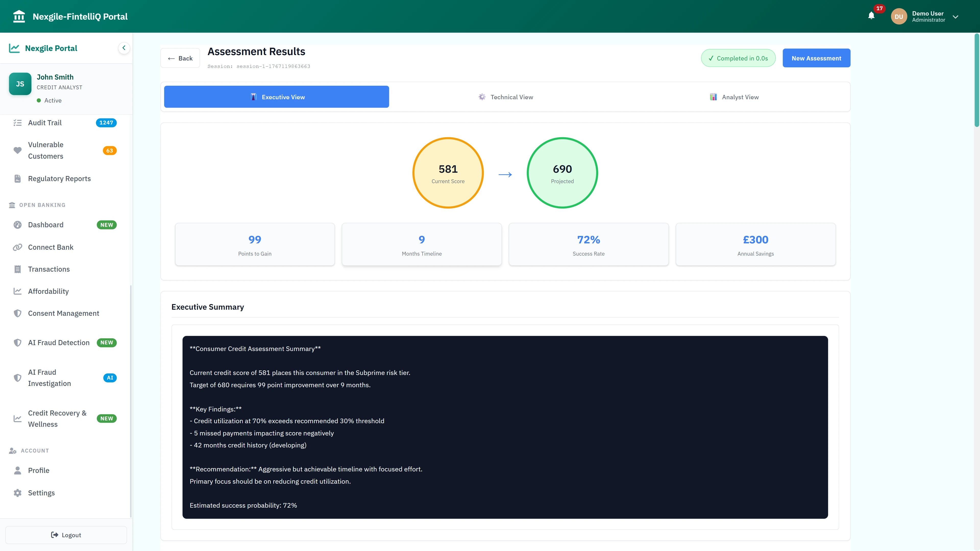980x551 pixels.
Task: Click the DU user avatar
Action: [x=899, y=17]
